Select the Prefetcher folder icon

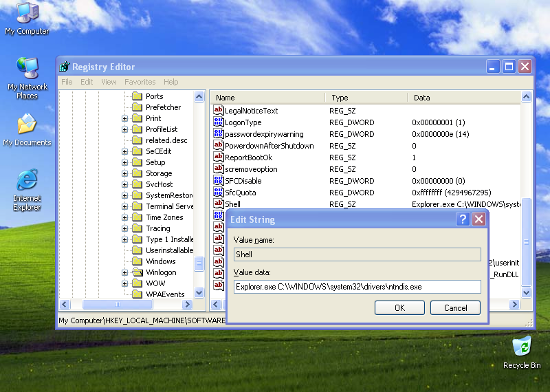137,107
